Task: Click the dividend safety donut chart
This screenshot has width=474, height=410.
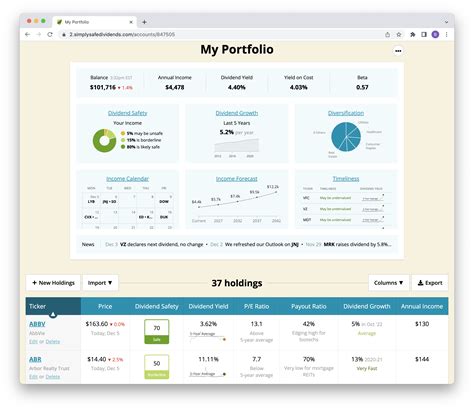Action: [x=104, y=141]
